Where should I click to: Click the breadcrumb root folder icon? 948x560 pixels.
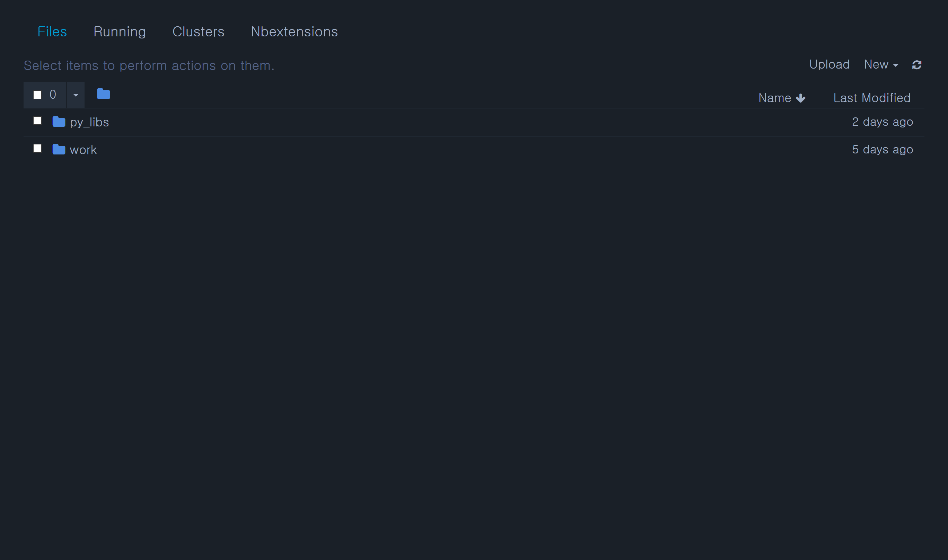(104, 94)
